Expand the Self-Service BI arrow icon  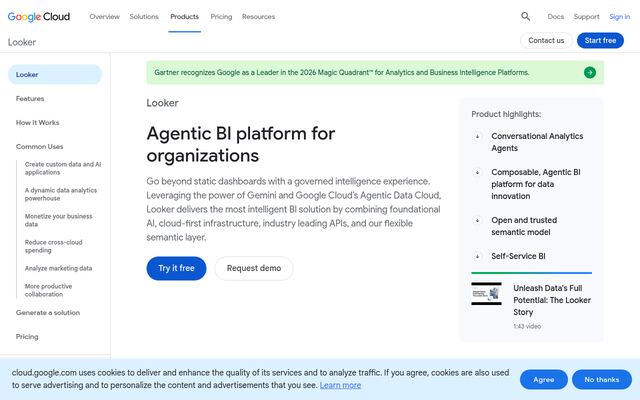click(x=477, y=256)
